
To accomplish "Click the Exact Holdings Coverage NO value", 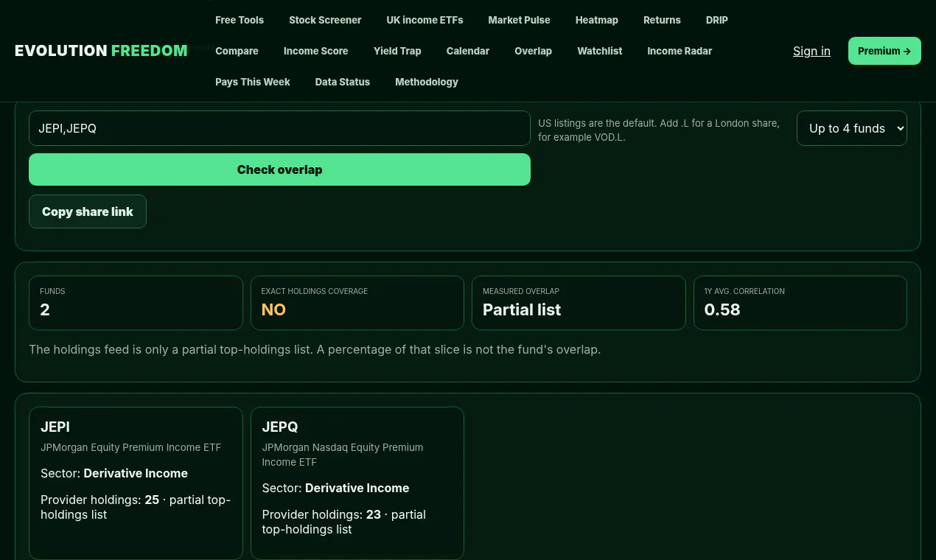I will click(273, 310).
